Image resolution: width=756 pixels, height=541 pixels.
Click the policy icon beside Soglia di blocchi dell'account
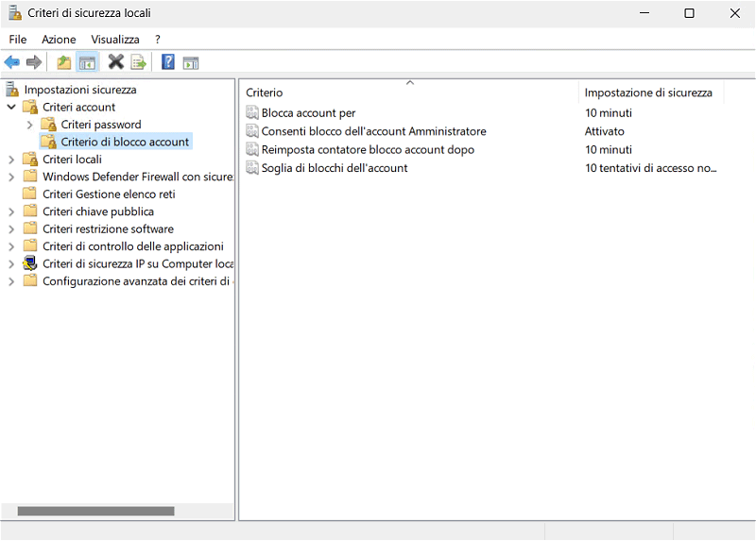(x=252, y=168)
